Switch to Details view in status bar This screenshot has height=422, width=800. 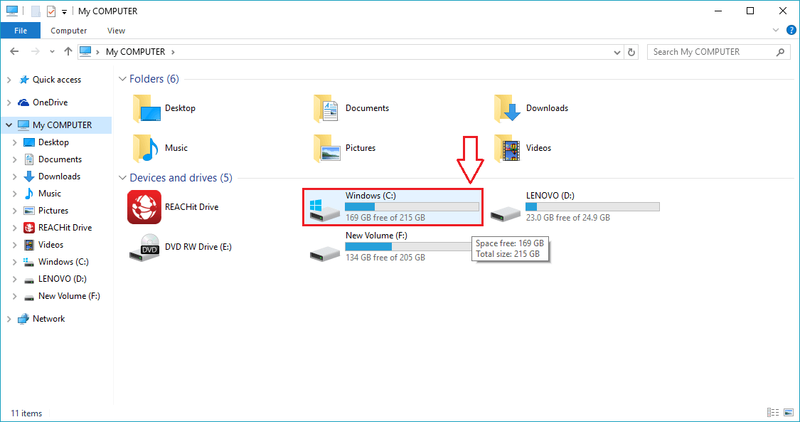pyautogui.click(x=773, y=412)
